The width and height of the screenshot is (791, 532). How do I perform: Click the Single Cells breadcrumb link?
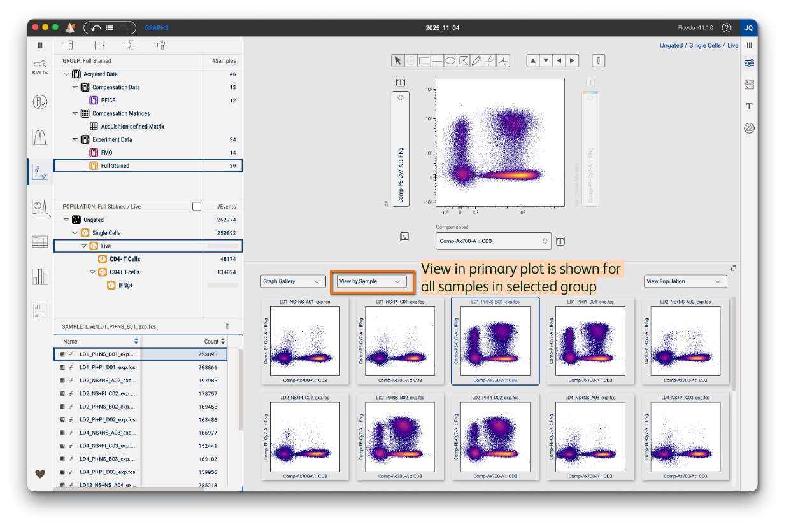coord(705,46)
